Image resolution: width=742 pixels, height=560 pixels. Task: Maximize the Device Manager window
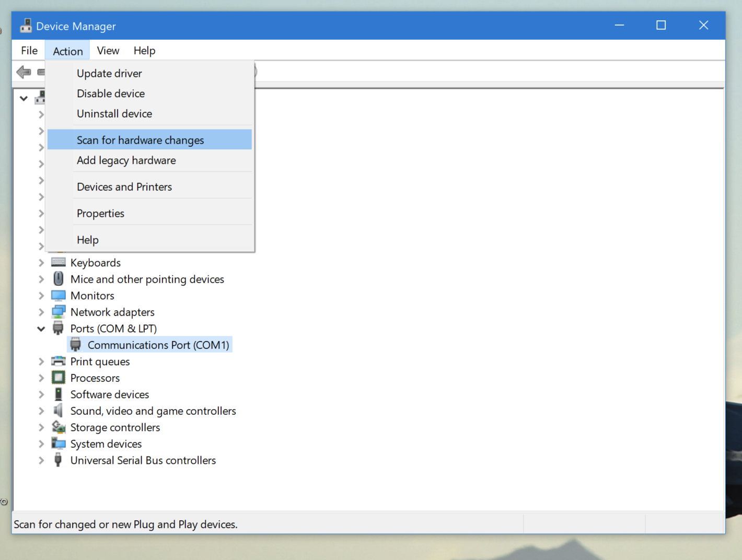pyautogui.click(x=661, y=25)
